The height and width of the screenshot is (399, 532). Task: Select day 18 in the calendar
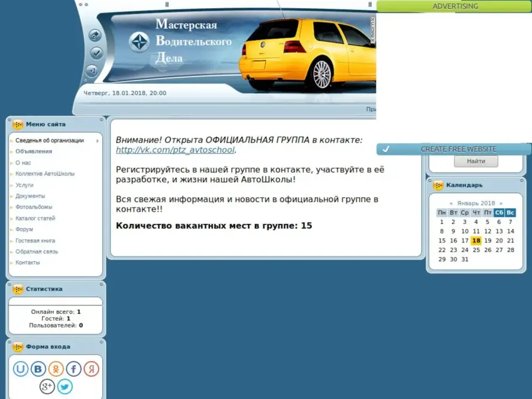click(476, 241)
